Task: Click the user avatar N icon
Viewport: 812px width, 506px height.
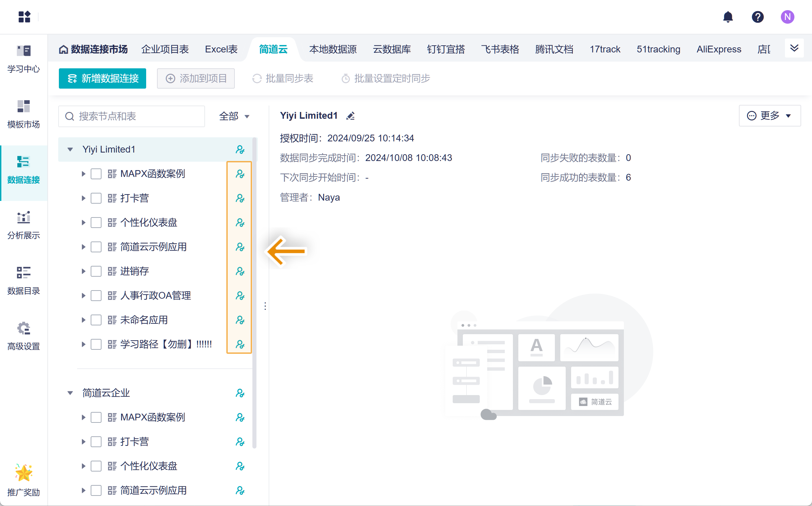Action: [787, 17]
